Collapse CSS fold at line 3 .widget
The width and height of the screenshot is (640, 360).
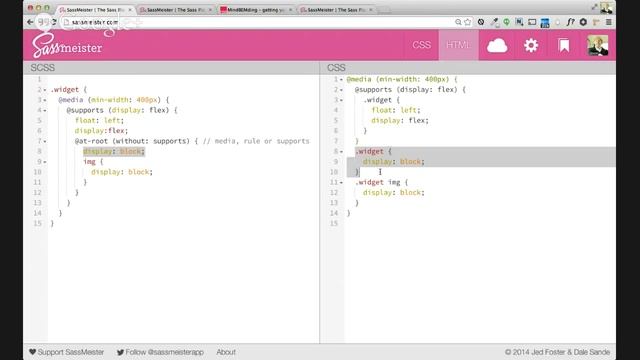tap(341, 100)
